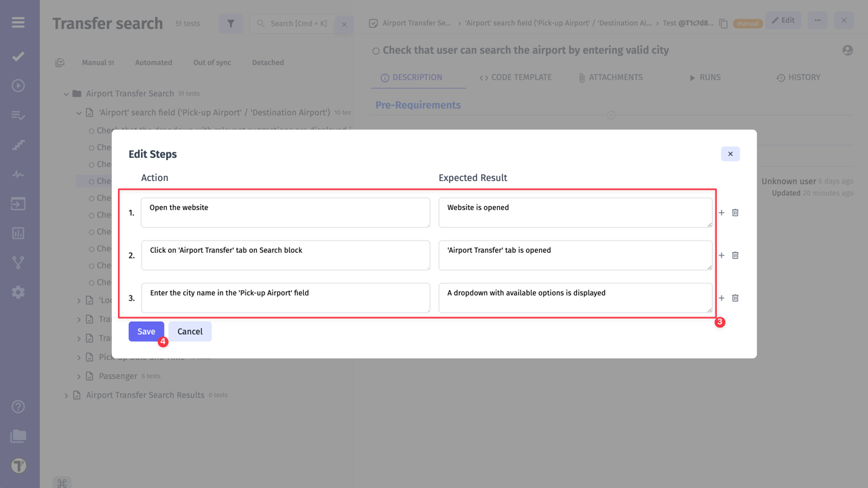This screenshot has height=488, width=868.
Task: Add a step after step 3 with plus icon
Action: tap(722, 298)
